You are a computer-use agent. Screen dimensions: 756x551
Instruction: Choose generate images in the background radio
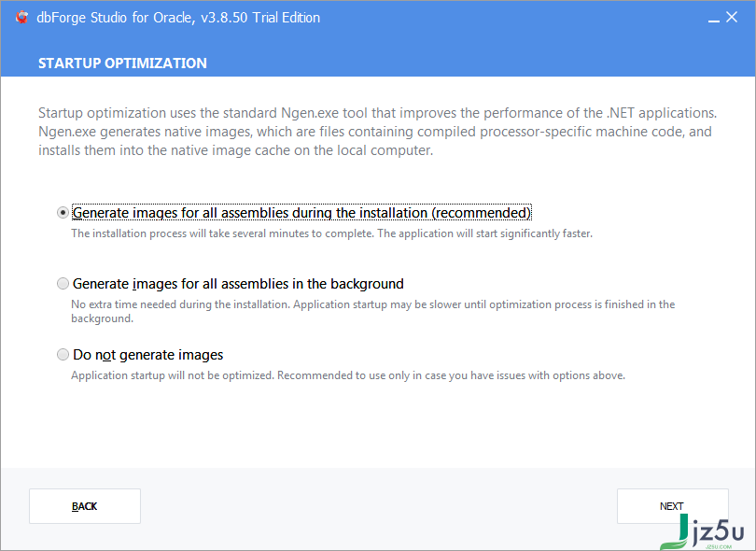63,283
